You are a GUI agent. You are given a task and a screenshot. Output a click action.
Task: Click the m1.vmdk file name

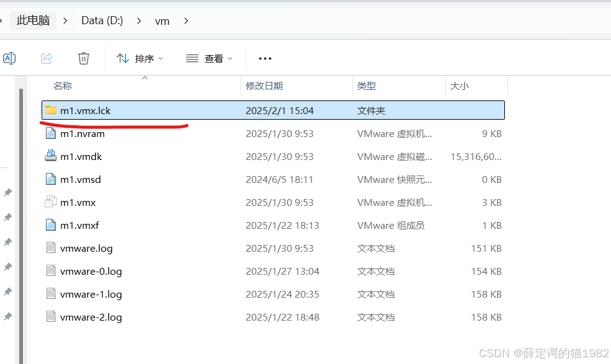(81, 157)
